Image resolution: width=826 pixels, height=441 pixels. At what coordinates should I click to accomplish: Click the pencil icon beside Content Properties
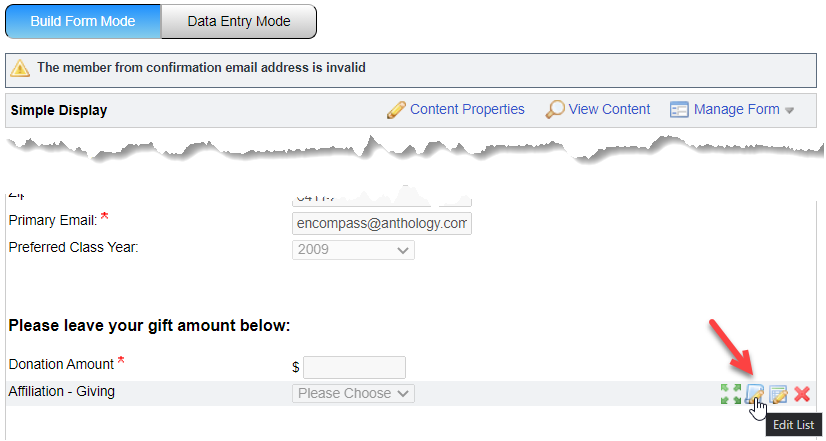[396, 110]
